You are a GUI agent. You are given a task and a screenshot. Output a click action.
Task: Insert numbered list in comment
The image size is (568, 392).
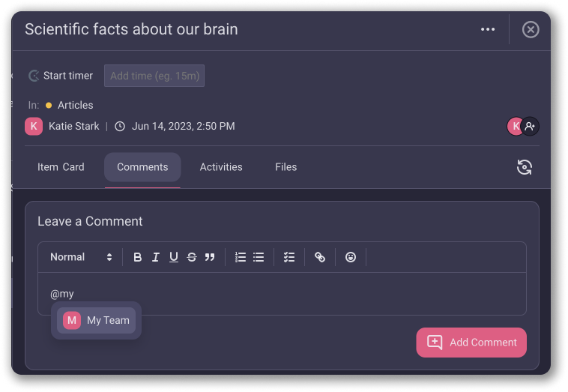pos(241,257)
